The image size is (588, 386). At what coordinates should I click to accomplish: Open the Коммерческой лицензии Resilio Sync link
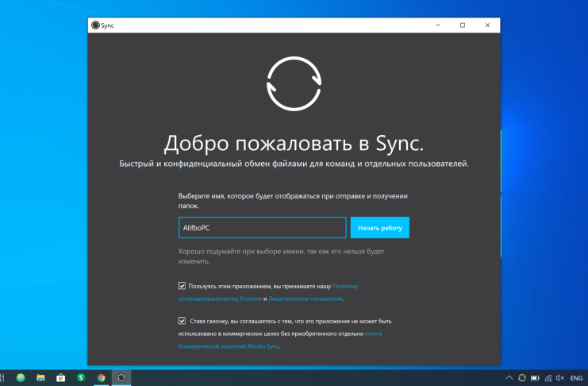229,346
